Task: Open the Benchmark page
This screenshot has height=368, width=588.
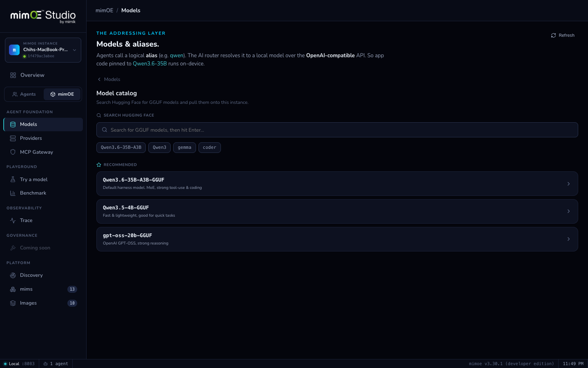Action: 43,193
